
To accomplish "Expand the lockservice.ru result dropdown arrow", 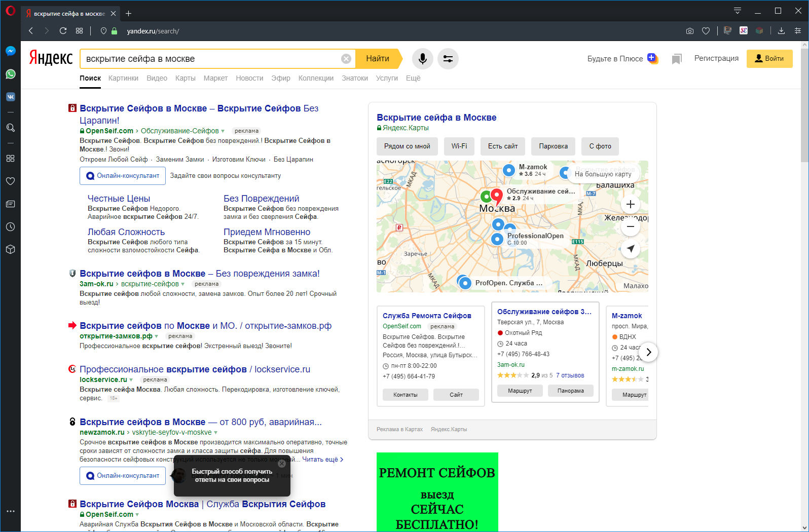I will click(131, 380).
